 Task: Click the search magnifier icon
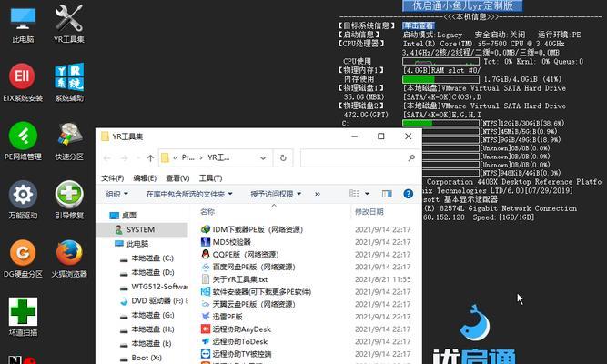(x=411, y=157)
